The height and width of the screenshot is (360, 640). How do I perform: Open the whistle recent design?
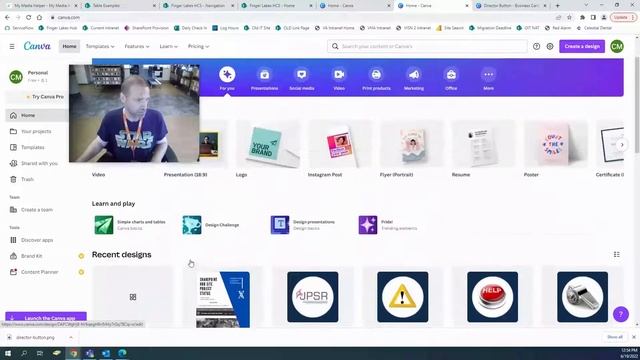pyautogui.click(x=582, y=297)
